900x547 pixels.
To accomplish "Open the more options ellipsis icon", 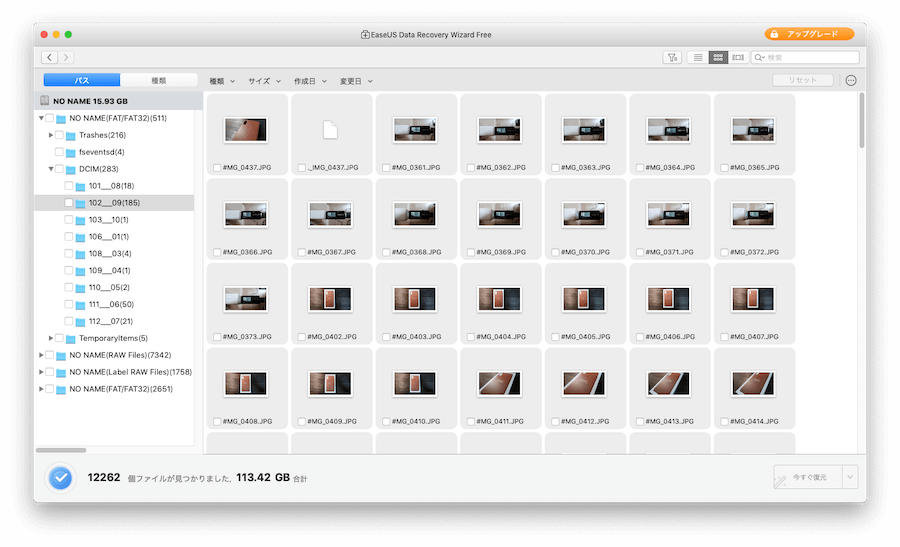I will pos(851,80).
